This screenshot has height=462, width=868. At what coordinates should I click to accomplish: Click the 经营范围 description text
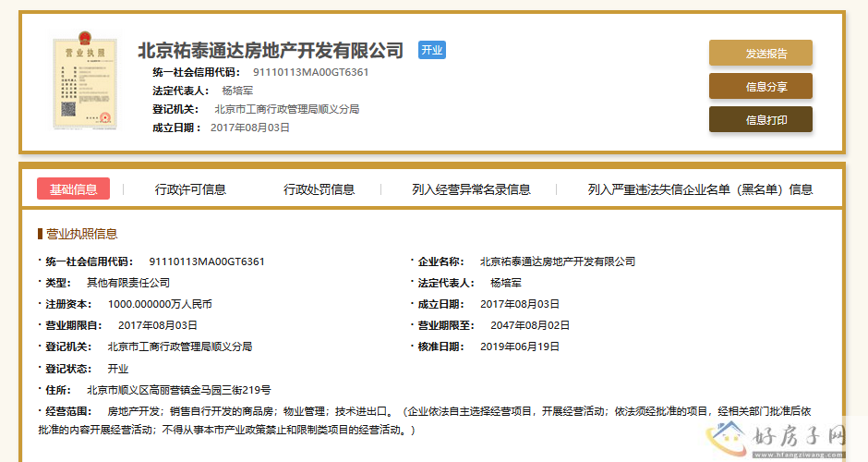425,420
